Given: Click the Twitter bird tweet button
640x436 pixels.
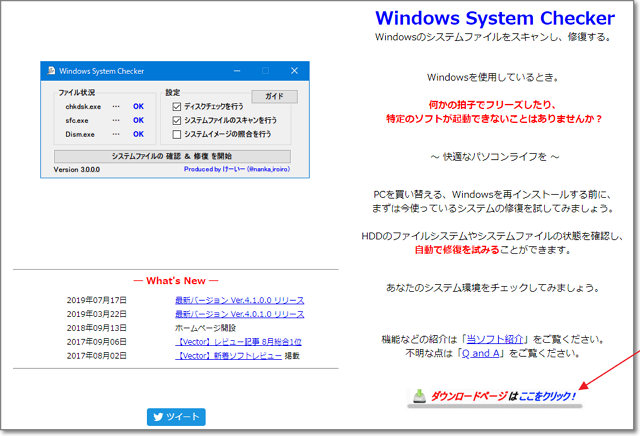Looking at the screenshot, I should pos(176,416).
